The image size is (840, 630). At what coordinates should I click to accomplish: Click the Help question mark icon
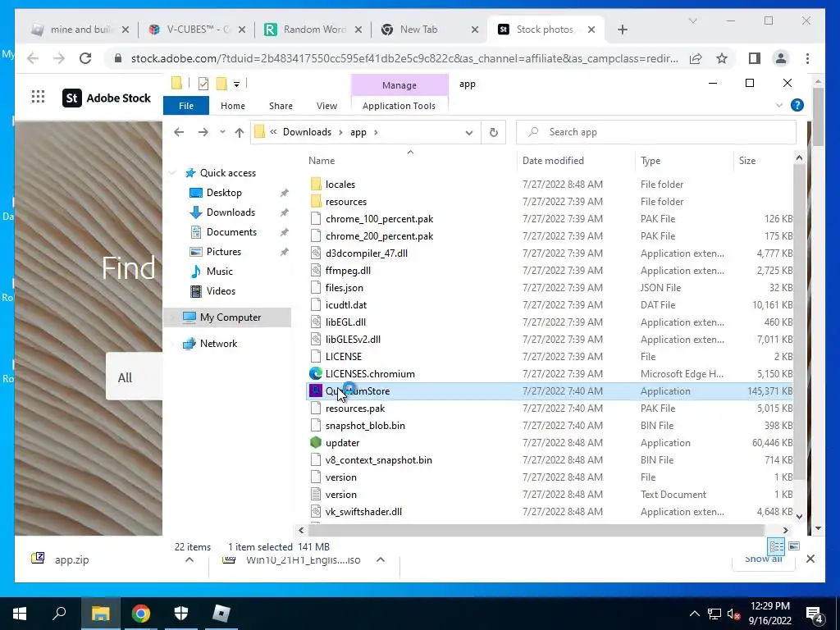click(x=797, y=105)
